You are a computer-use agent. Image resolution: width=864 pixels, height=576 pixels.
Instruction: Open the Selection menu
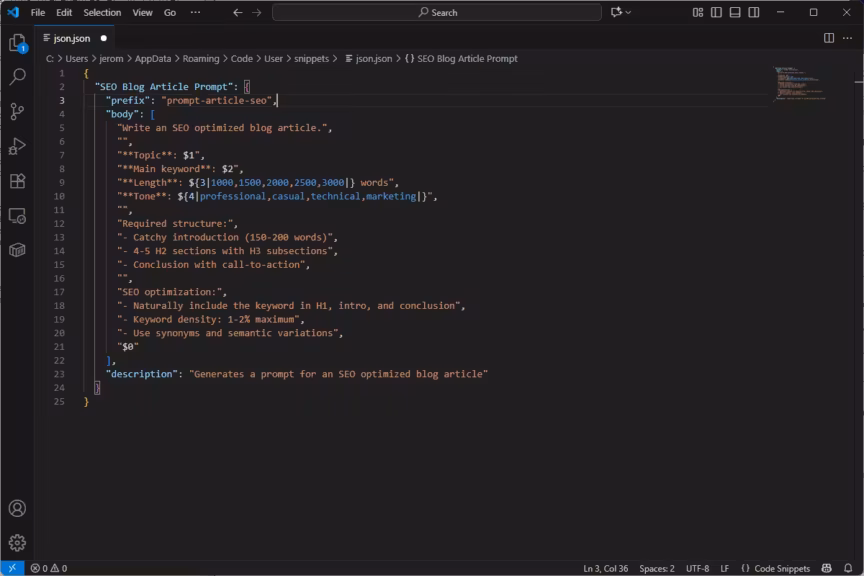point(102,12)
